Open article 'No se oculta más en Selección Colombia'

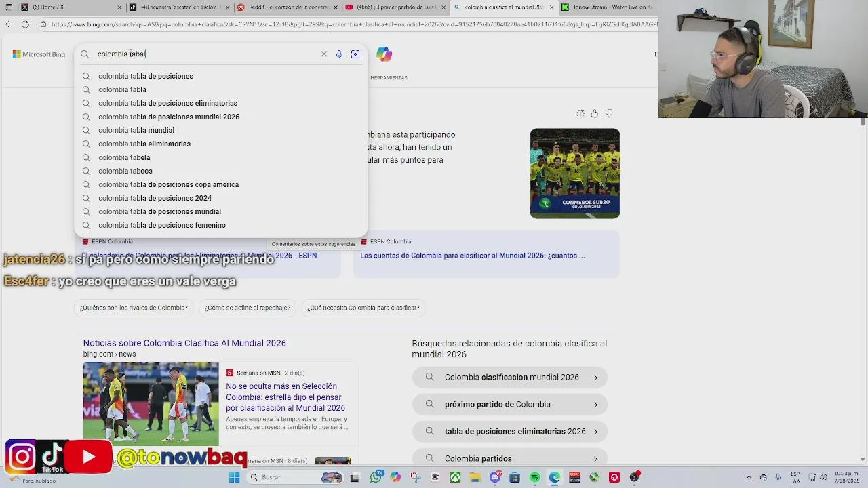[285, 397]
